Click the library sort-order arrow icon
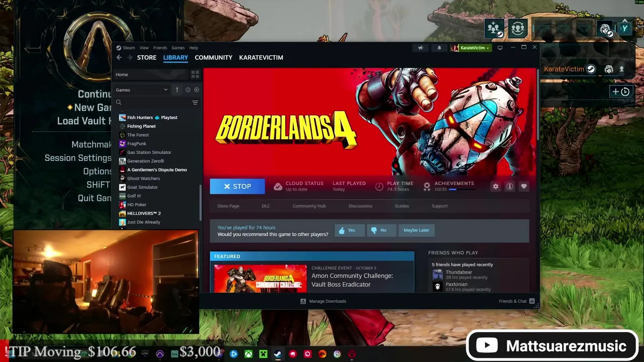Viewport: 644px width, 362px height. (x=177, y=90)
